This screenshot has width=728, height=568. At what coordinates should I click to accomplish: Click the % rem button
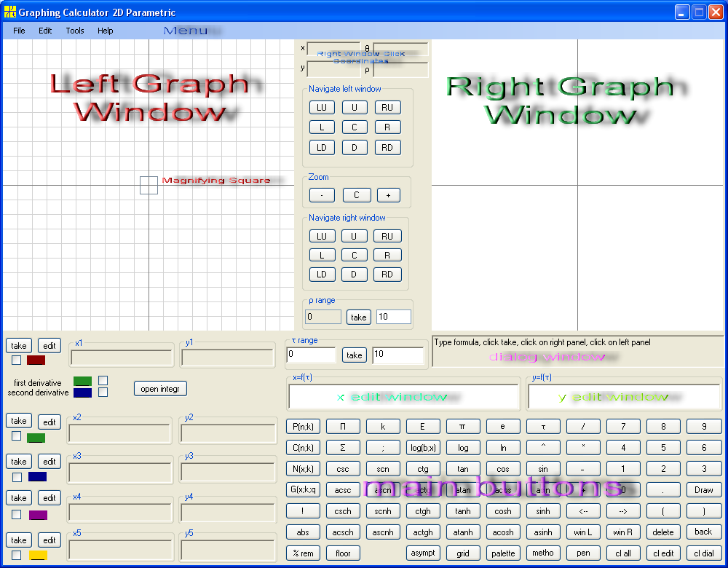click(303, 553)
